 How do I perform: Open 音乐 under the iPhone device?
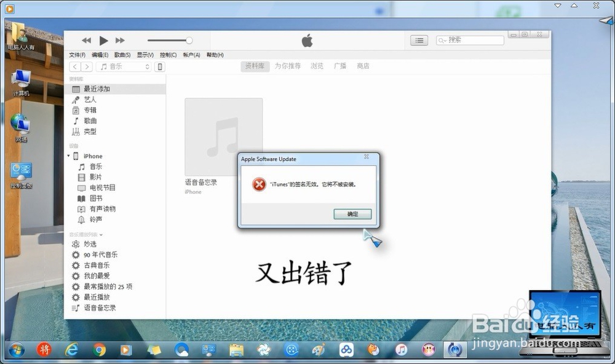click(96, 167)
